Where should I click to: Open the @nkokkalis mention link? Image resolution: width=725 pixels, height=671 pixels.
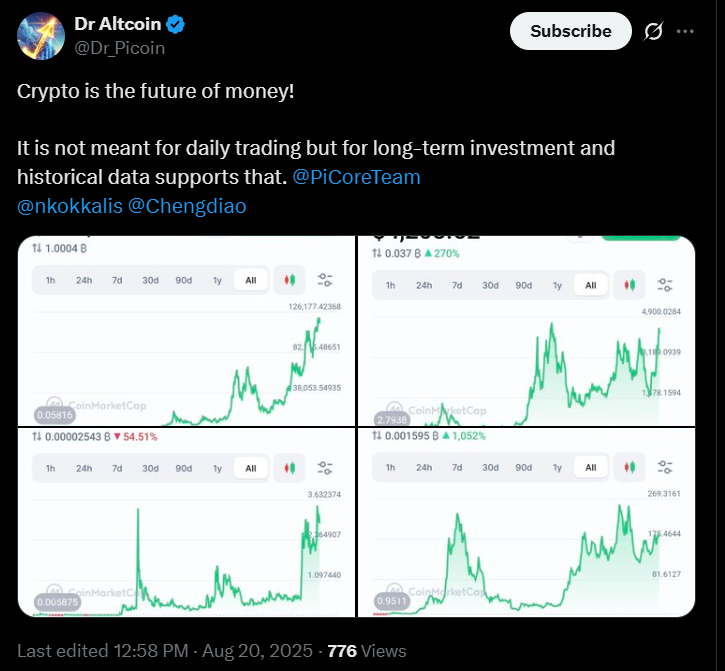(x=70, y=206)
